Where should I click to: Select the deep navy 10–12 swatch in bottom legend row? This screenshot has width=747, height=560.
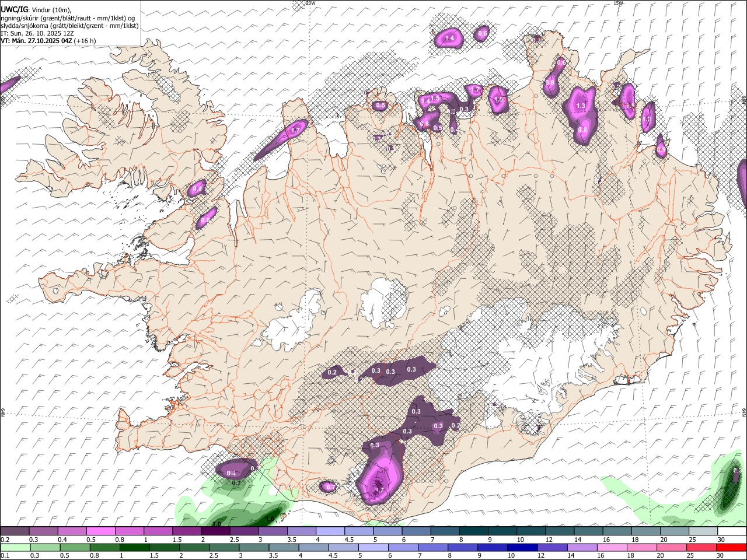(x=522, y=547)
